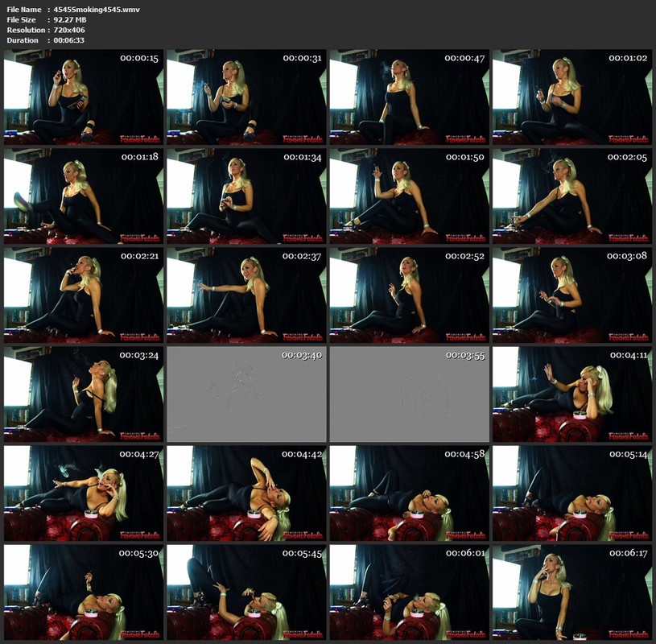Pick the frame thumbnail stamped 00:03:08
The height and width of the screenshot is (644, 656).
[x=572, y=295]
